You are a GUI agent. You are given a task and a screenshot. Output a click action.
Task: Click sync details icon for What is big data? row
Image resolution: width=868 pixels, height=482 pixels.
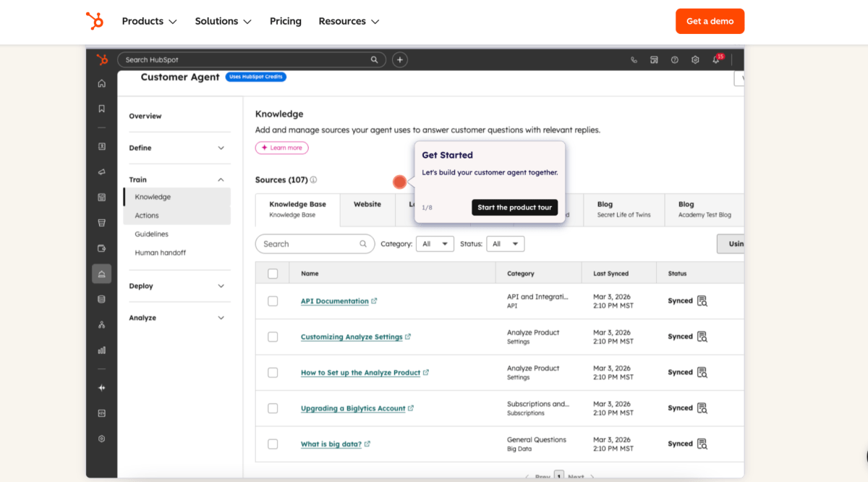702,444
